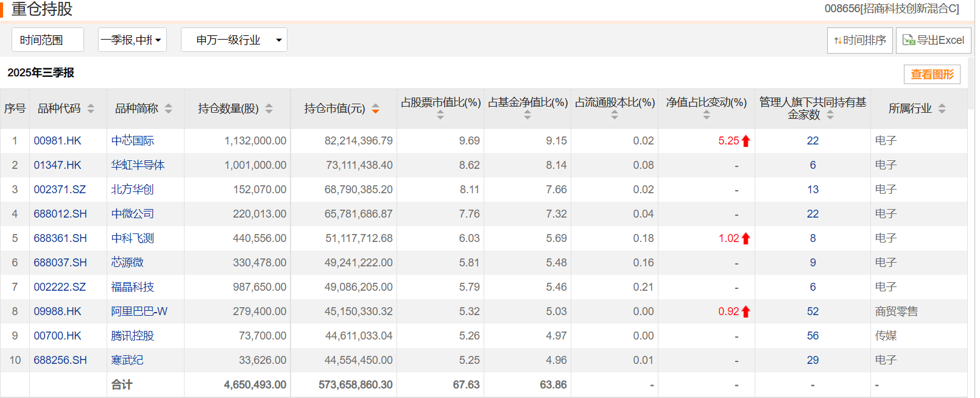Open the 申万一级行业 industry dropdown
Viewport: 980px width, 398px height.
tap(234, 40)
